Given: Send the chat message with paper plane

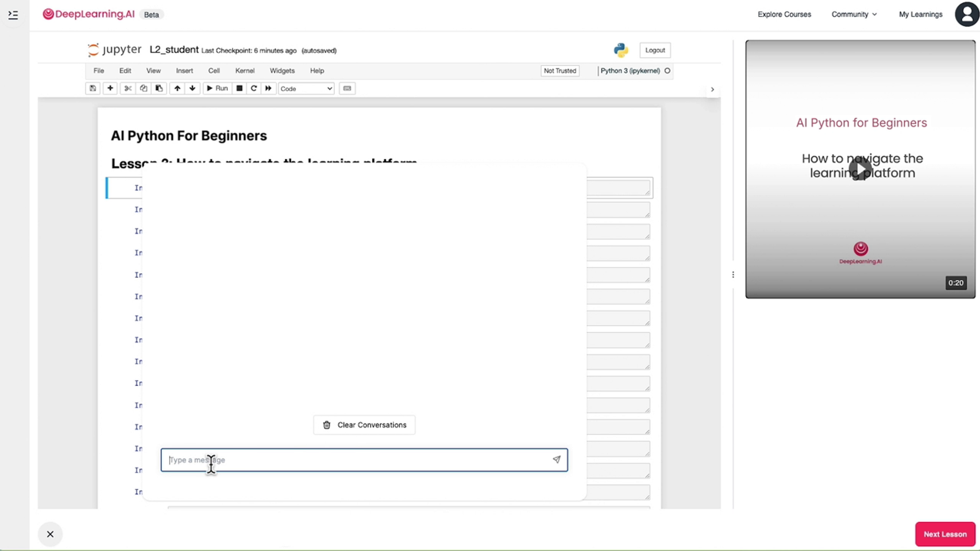Looking at the screenshot, I should 556,460.
